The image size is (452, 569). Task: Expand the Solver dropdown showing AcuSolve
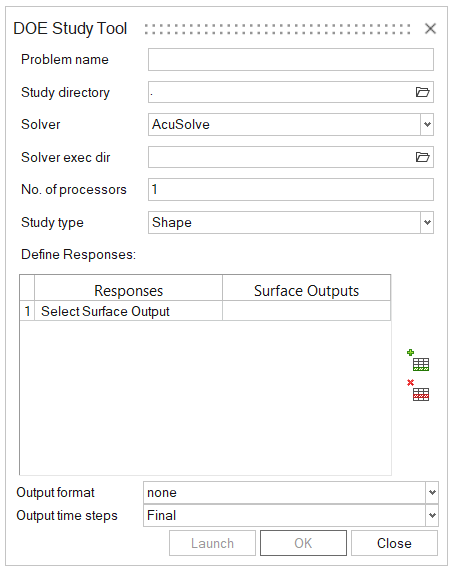point(427,124)
